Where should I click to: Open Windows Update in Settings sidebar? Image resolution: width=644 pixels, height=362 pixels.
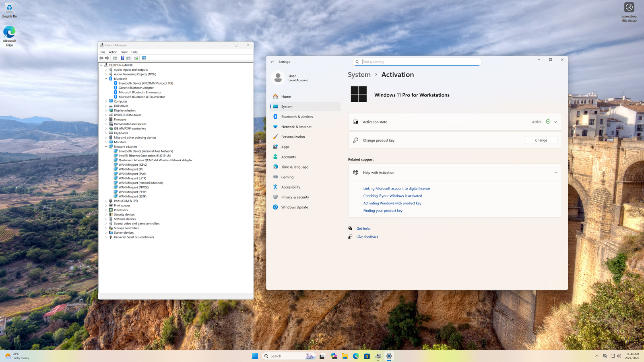click(x=294, y=207)
